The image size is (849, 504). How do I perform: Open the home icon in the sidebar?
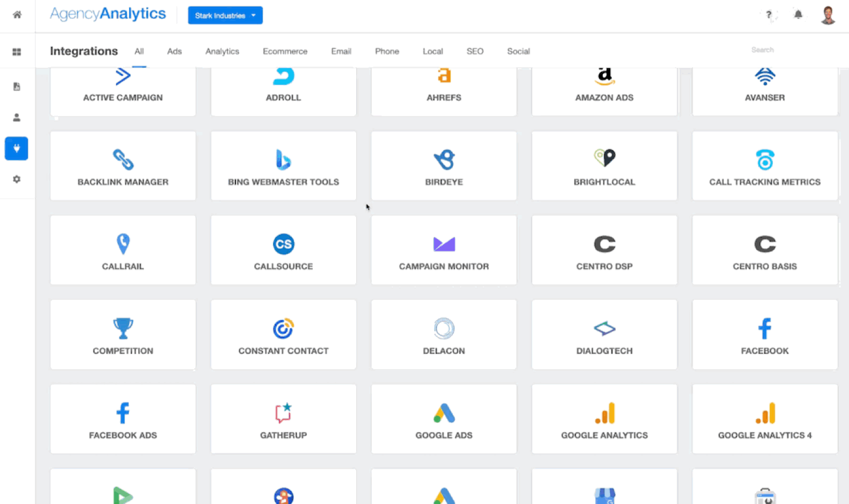tap(17, 15)
